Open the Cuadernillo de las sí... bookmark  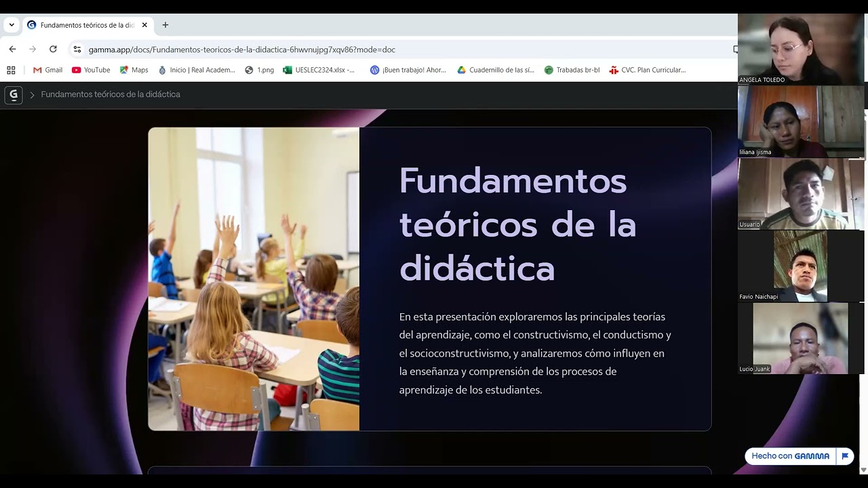point(496,70)
